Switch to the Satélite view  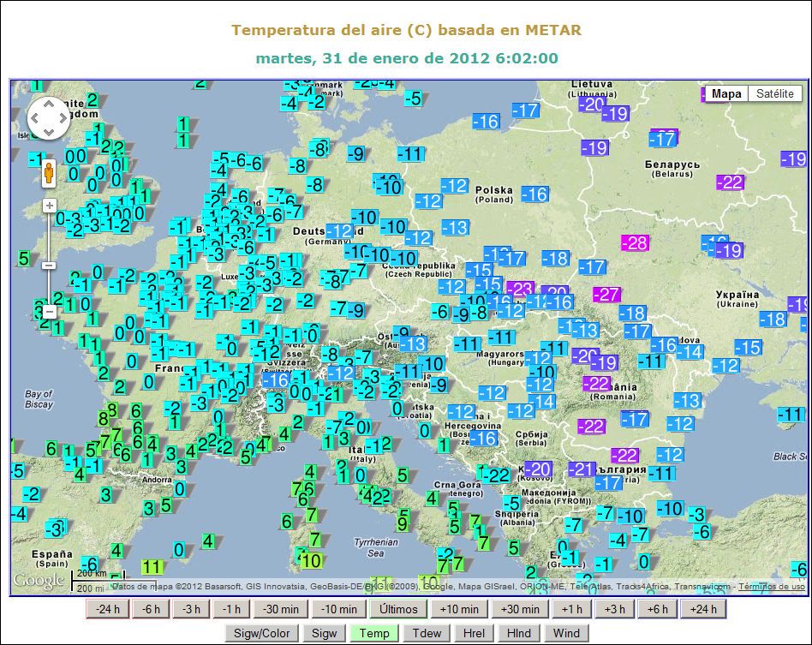click(x=774, y=93)
